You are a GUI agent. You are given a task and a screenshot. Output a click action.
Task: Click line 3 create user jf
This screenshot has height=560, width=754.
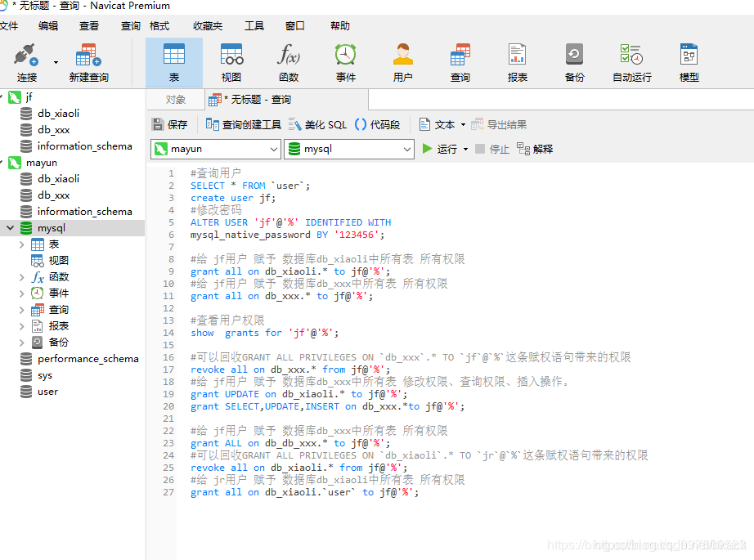pos(233,198)
